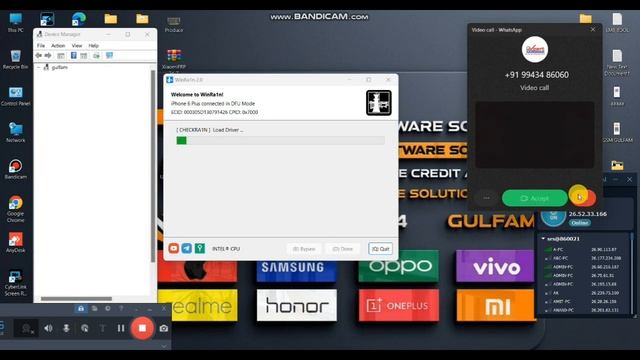This screenshot has width=640, height=360.
Task: Collapse the gulfam tree node
Action: pyautogui.click(x=39, y=67)
